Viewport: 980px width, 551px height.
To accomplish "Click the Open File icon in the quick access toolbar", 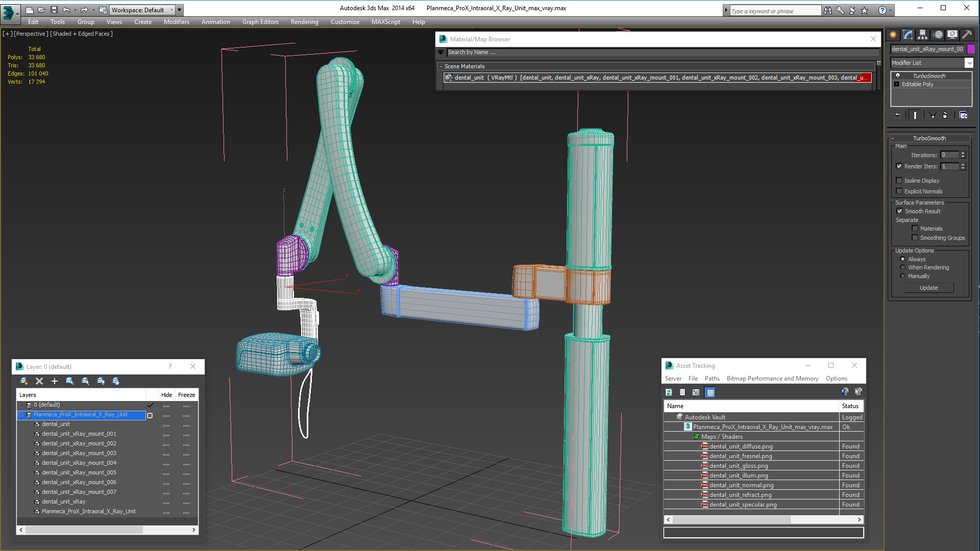I will (41, 10).
